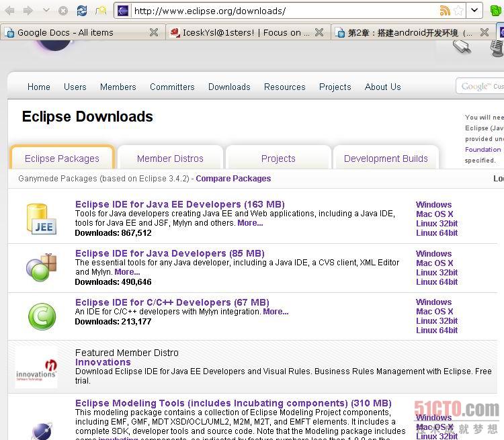Open the Eclipse Modeling Tools package link

pyautogui.click(x=233, y=403)
